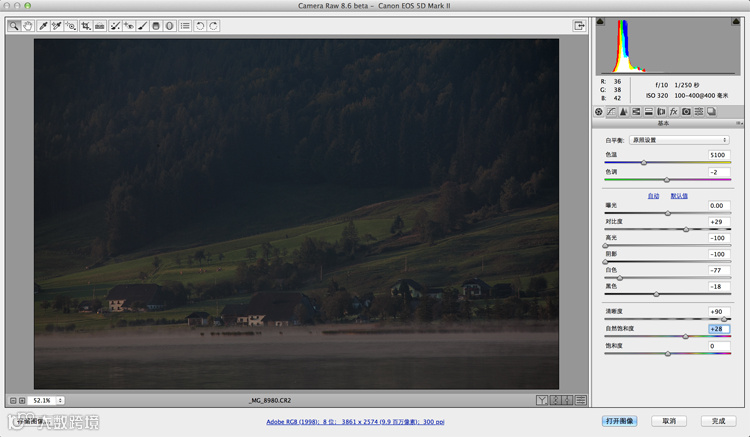Click the 曝光 exposure slider handle
This screenshot has width=750, height=437.
[x=668, y=214]
